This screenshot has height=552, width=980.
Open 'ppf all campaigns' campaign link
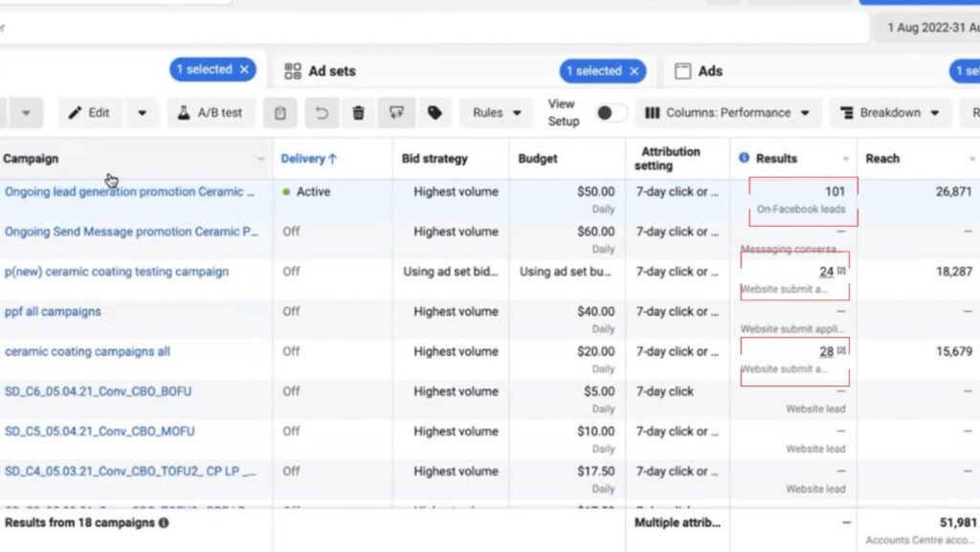point(53,312)
